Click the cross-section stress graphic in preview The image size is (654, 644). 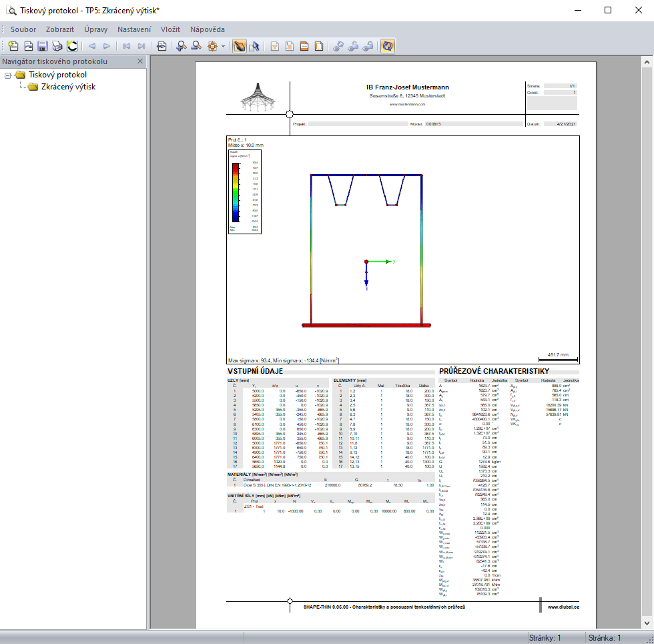(x=366, y=250)
